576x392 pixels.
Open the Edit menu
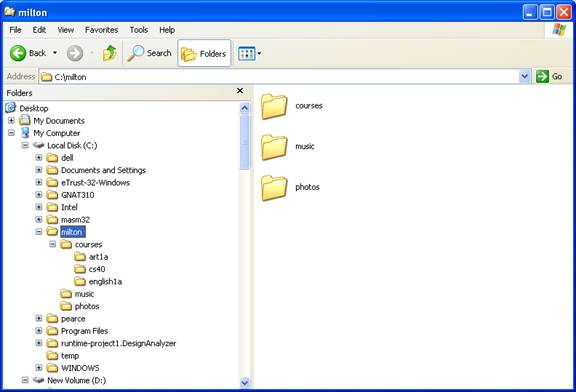pyautogui.click(x=39, y=30)
